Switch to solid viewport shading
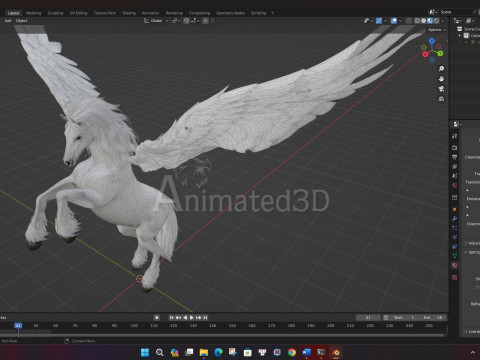This screenshot has width=480, height=360. [x=423, y=21]
